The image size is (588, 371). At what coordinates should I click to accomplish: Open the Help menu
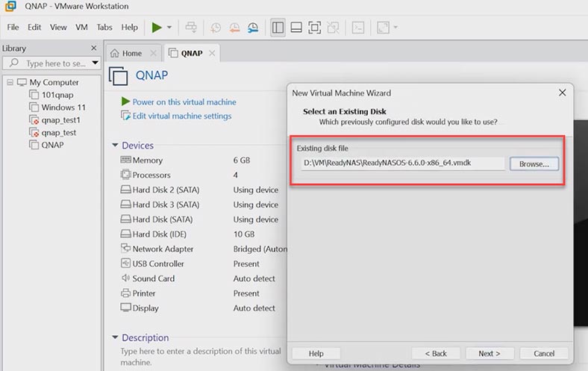point(129,28)
